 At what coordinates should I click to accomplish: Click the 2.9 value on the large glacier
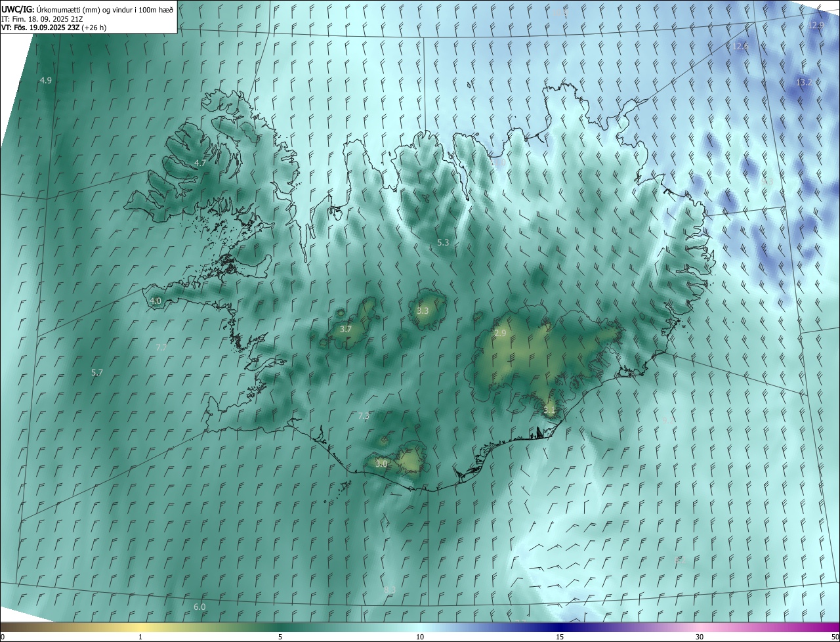[x=500, y=333]
